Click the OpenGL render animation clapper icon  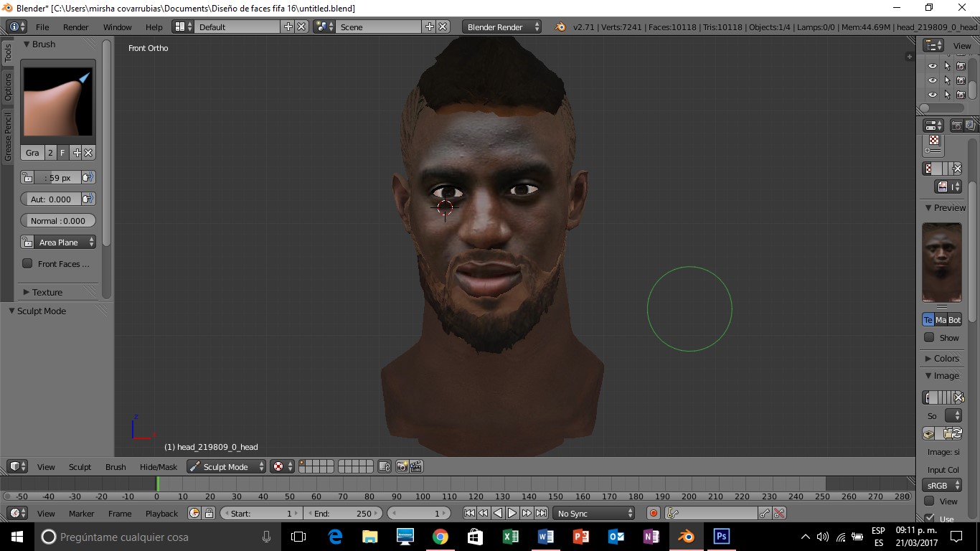pos(415,466)
